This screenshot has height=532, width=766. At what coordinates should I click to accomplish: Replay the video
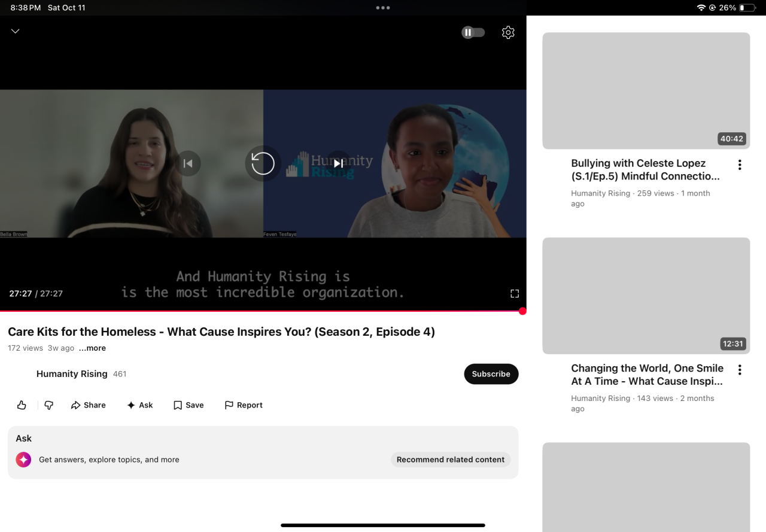(263, 163)
